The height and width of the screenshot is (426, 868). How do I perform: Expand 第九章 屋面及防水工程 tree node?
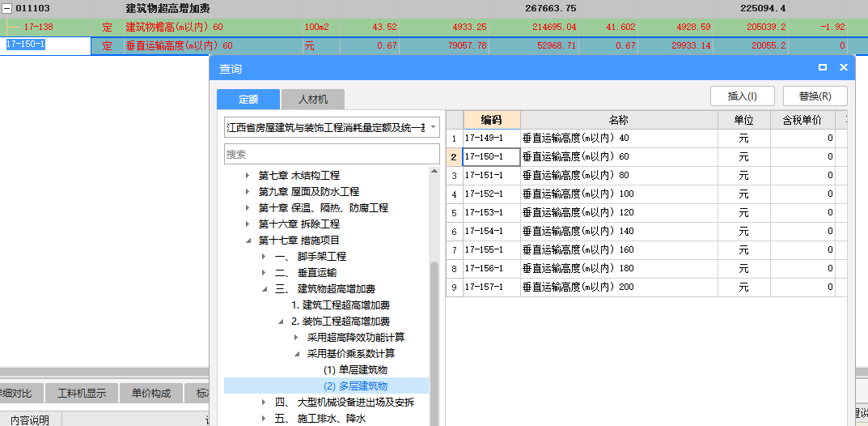click(248, 192)
